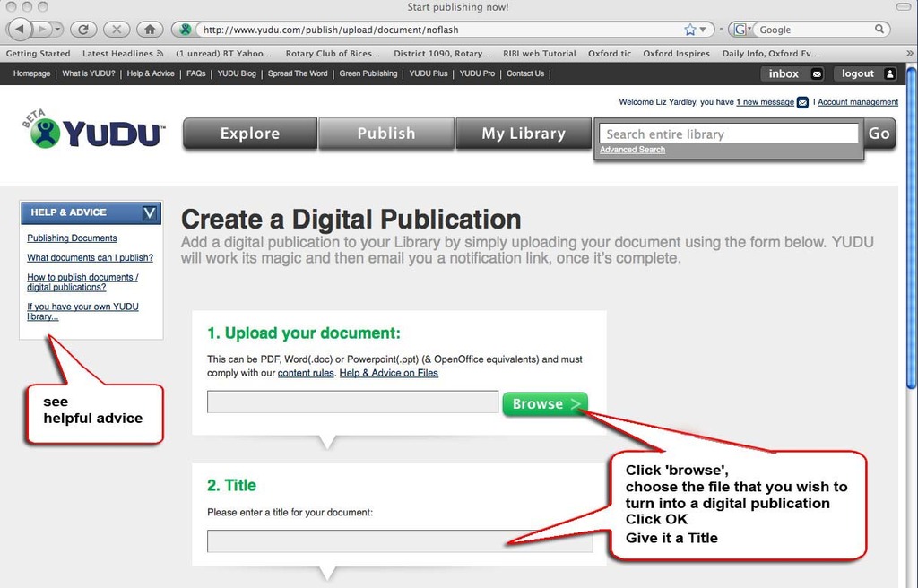Click the message envelope icon near welcome text

point(802,102)
